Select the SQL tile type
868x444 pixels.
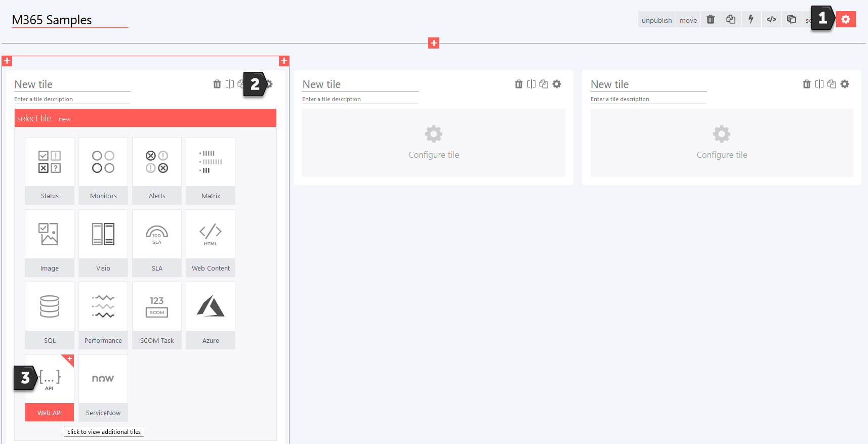[50, 316]
